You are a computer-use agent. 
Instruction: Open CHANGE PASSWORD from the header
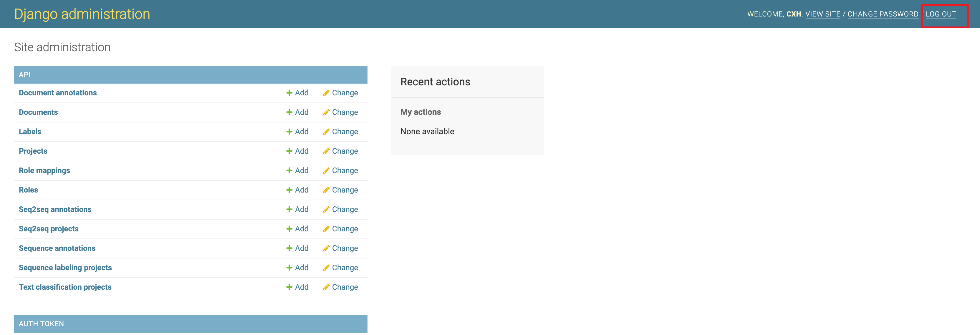(x=883, y=14)
